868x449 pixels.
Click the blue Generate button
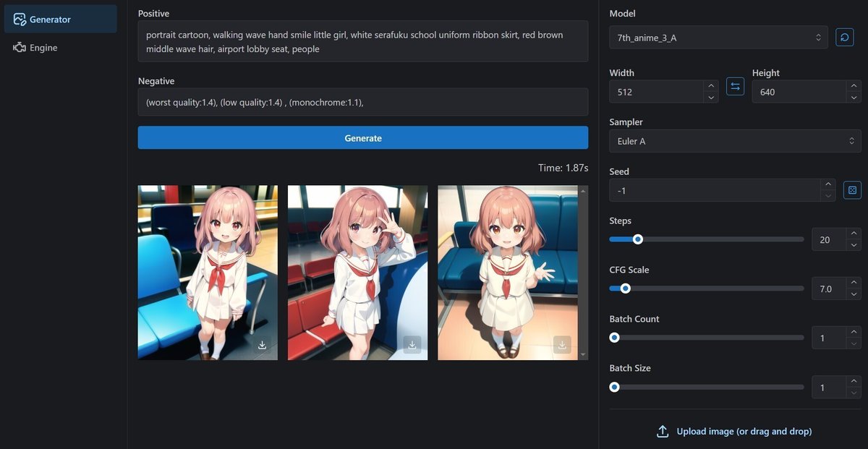point(363,137)
